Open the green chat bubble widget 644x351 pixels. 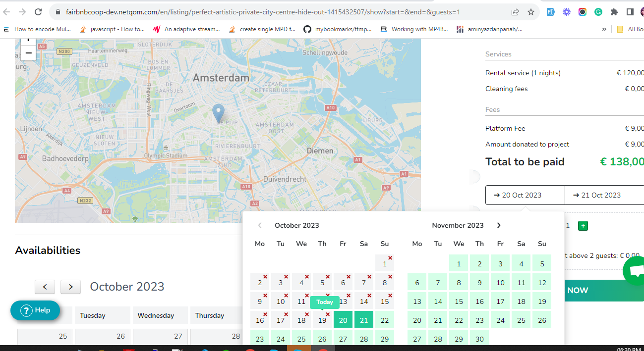click(x=635, y=271)
